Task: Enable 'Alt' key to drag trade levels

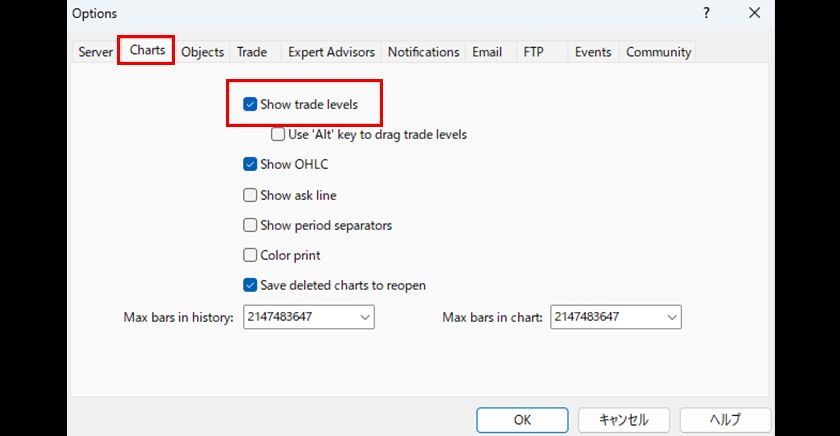Action: [279, 134]
